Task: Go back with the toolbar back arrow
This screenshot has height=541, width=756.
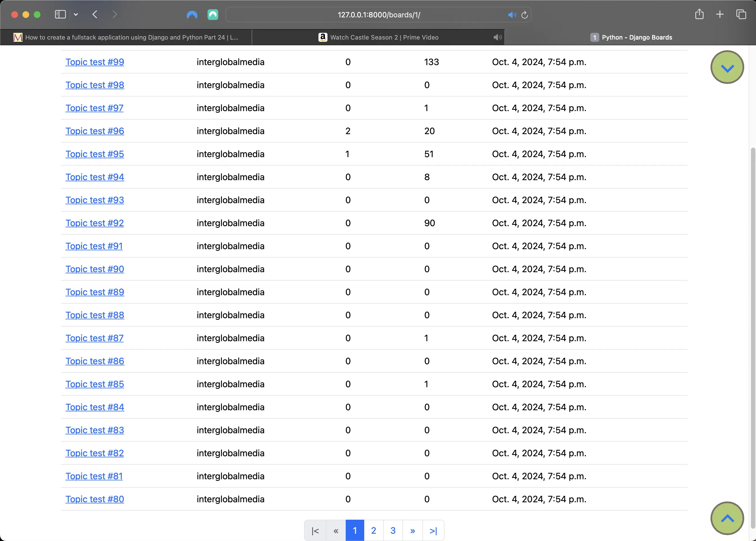Action: (95, 14)
